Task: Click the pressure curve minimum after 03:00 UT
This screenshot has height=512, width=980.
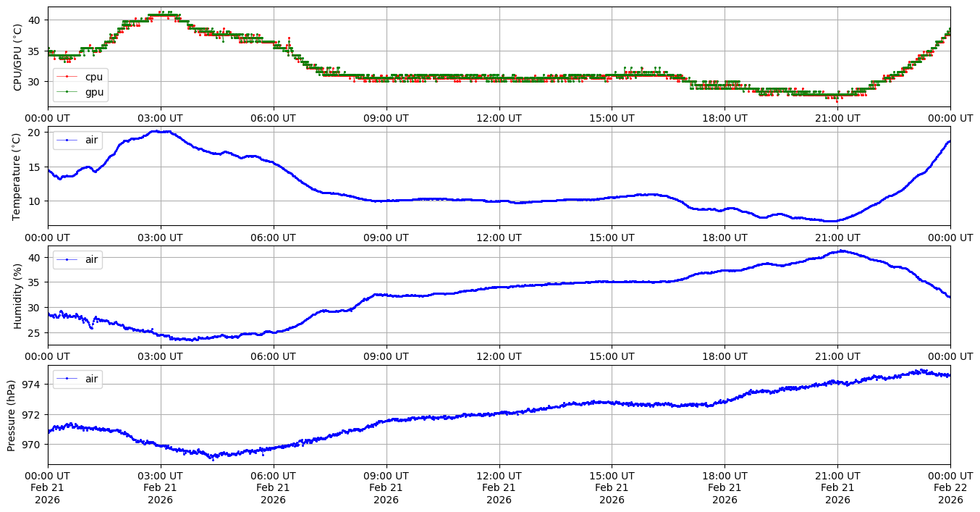Action: tap(212, 457)
